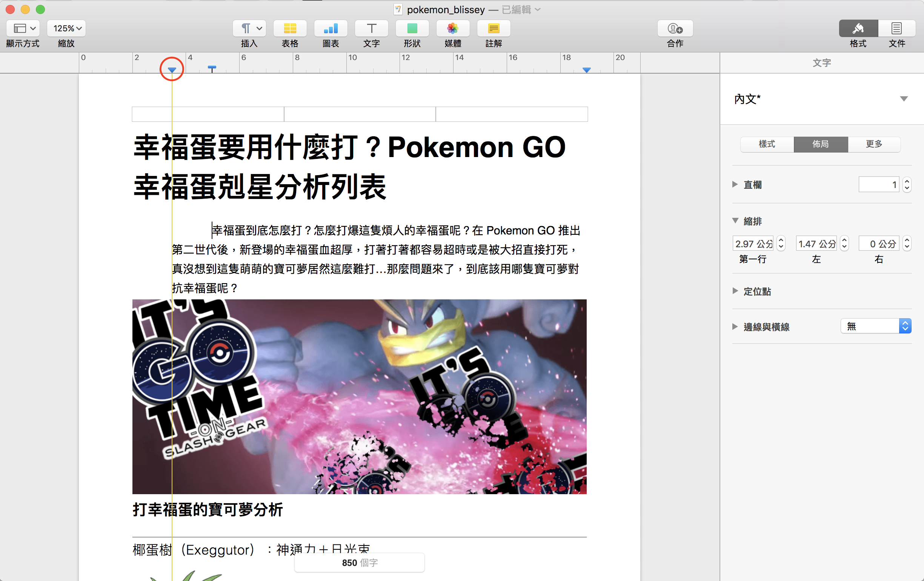
Task: Insert a shape with 形狀 icon
Action: click(412, 28)
